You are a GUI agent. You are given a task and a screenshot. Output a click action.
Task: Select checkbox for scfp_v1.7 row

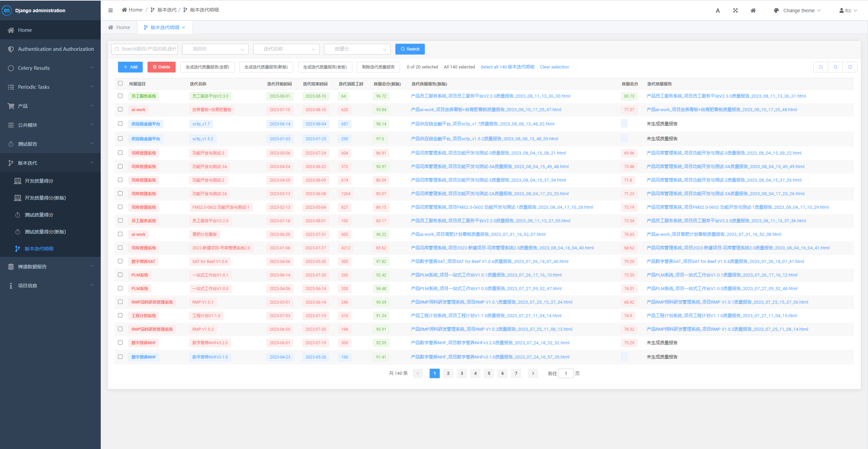[x=120, y=124]
